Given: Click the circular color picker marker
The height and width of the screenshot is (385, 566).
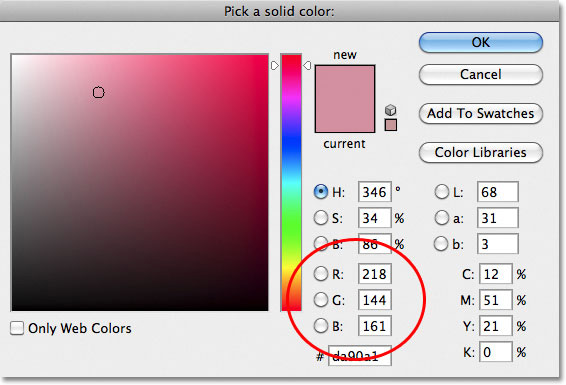Looking at the screenshot, I should pos(99,93).
